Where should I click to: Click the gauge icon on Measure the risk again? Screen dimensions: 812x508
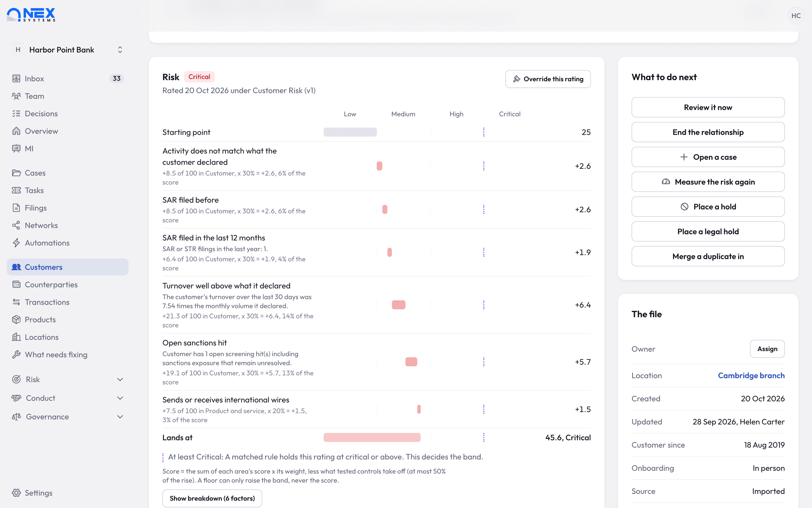[x=666, y=182]
